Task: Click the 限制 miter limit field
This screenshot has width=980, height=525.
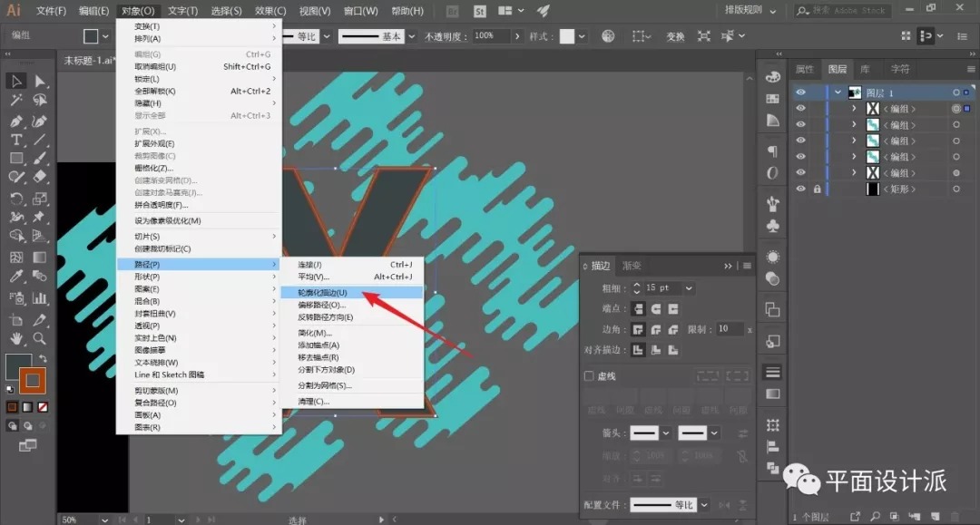Action: pos(730,329)
